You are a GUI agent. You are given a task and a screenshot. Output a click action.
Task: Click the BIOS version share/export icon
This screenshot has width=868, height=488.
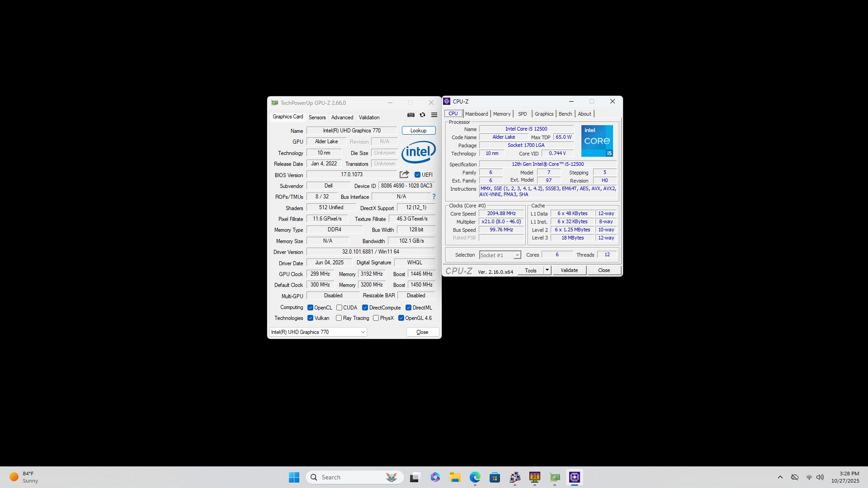tap(404, 174)
